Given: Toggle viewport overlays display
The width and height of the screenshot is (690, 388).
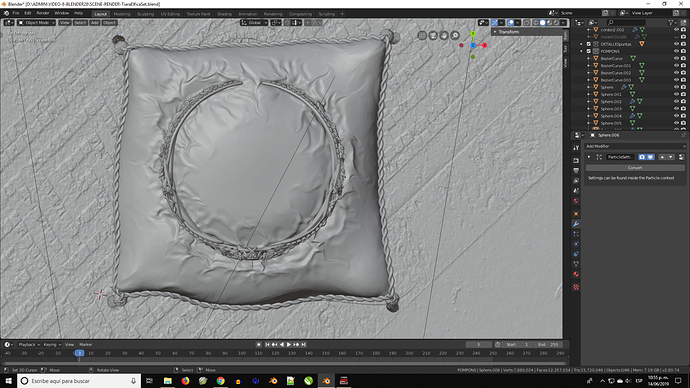Looking at the screenshot, I should [510, 22].
